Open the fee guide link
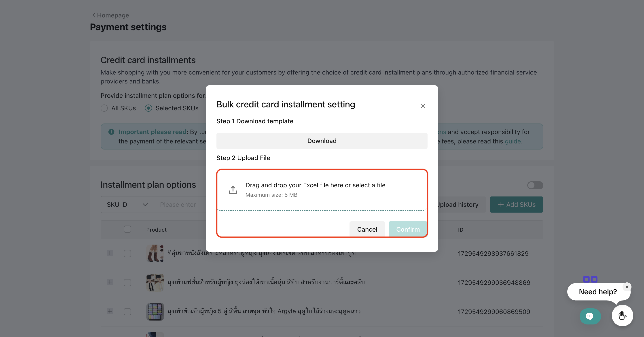Image resolution: width=644 pixels, height=337 pixels. [x=513, y=141]
